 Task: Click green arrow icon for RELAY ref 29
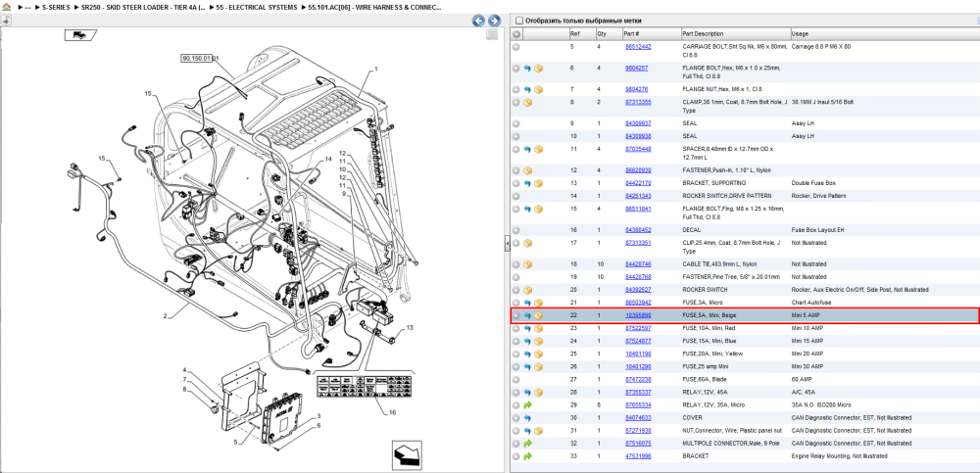tap(527, 404)
